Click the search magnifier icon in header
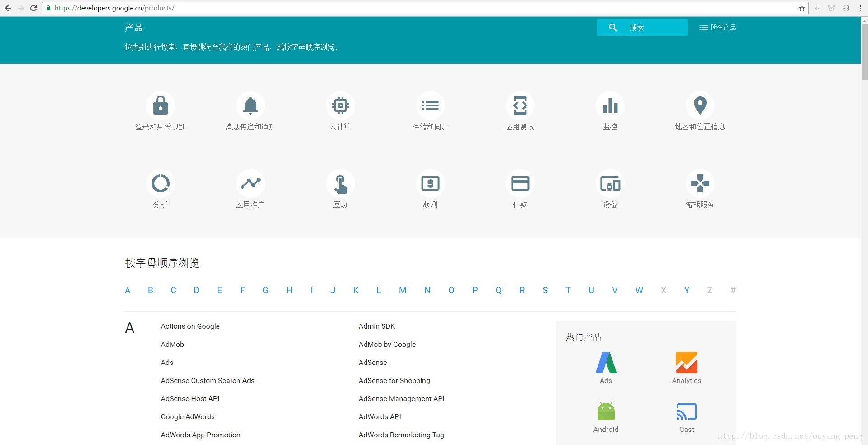 tap(613, 28)
